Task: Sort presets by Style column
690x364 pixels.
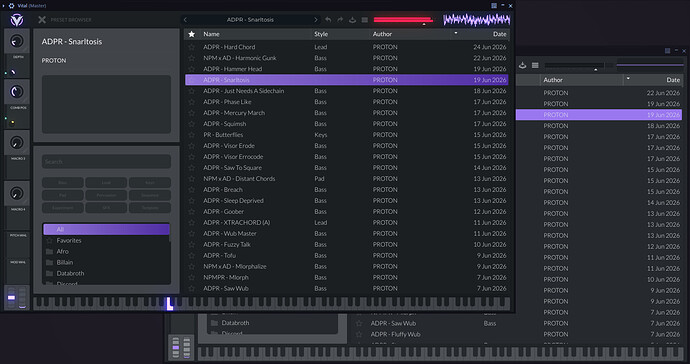Action: click(x=321, y=34)
